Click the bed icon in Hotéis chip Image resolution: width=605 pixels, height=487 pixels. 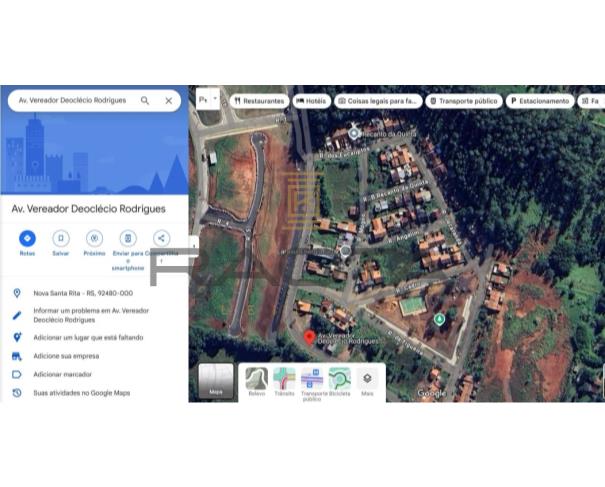point(300,101)
